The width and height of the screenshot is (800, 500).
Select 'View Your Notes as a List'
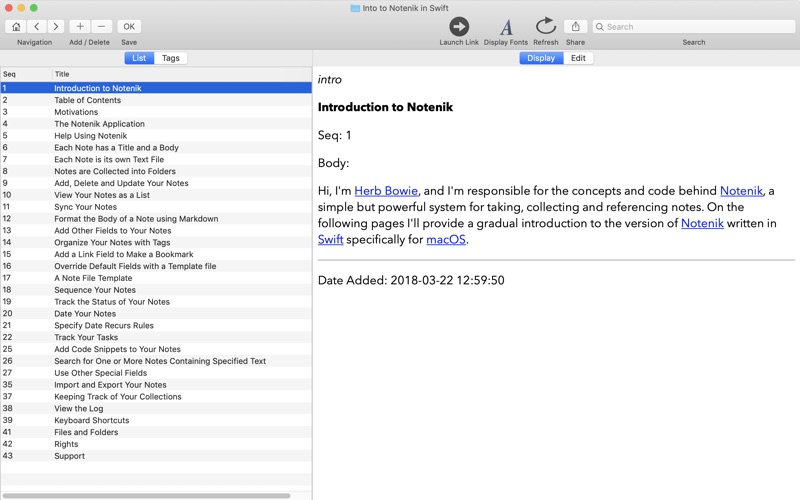[156, 195]
